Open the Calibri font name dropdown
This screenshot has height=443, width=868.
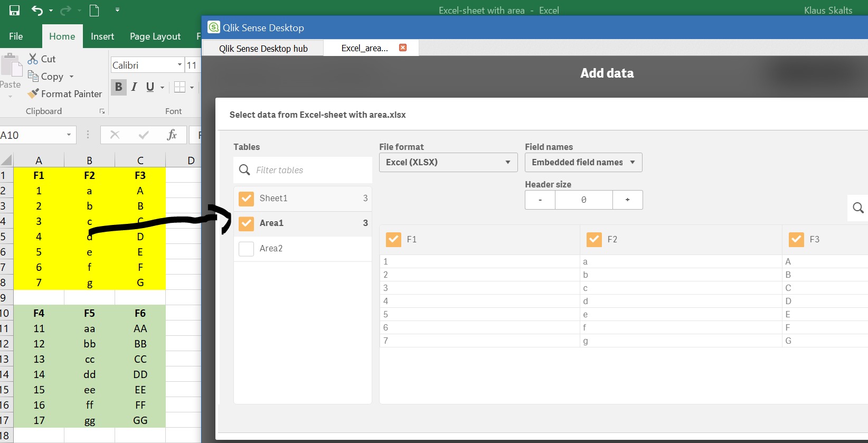click(x=180, y=65)
